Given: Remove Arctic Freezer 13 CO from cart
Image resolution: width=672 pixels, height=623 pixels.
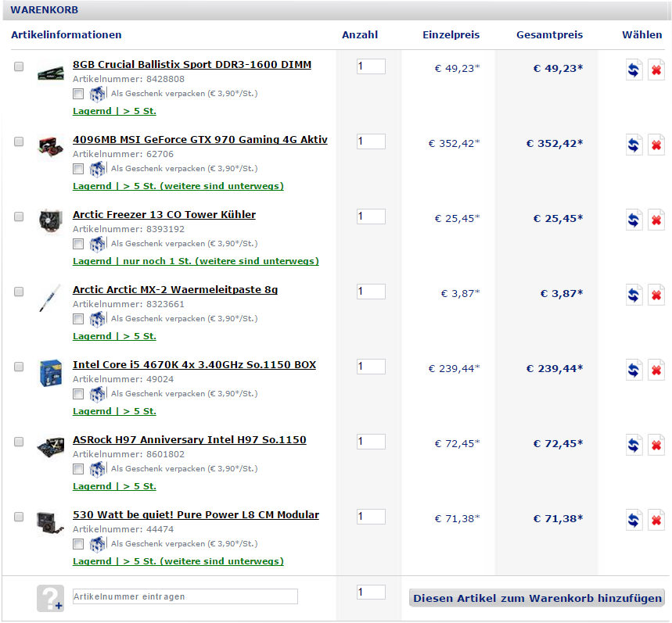Looking at the screenshot, I should pyautogui.click(x=656, y=220).
